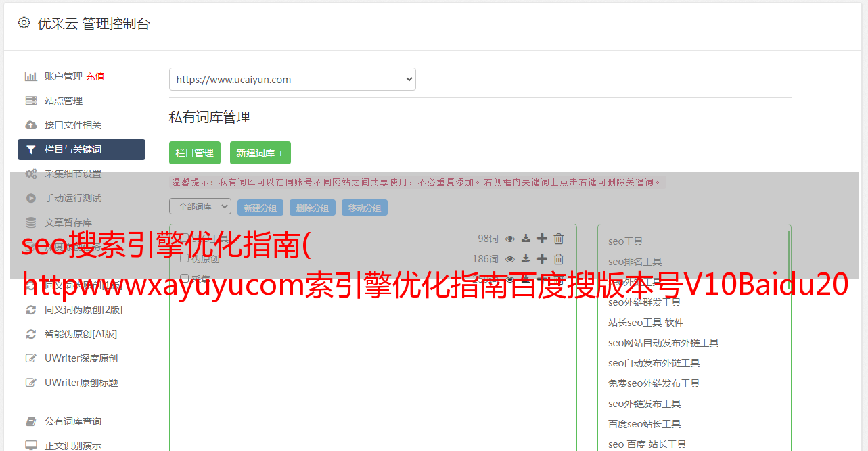Click the book icon of 公有词库查询
Viewport: 868px width, 451px height.
31,421
